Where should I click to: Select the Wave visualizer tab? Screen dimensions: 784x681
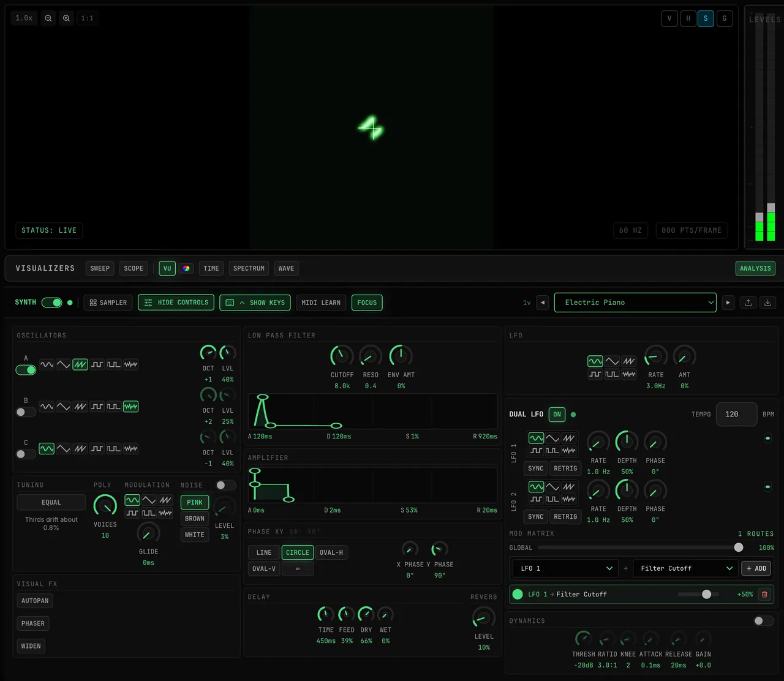[x=286, y=268]
